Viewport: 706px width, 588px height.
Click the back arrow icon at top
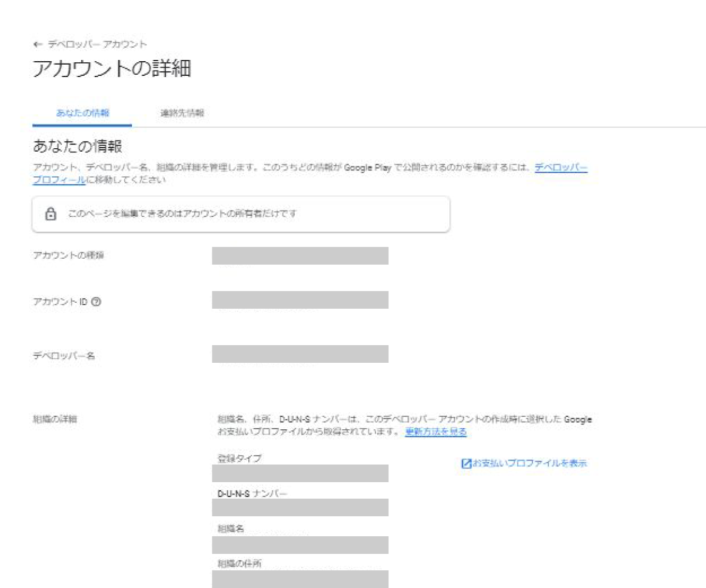point(38,45)
